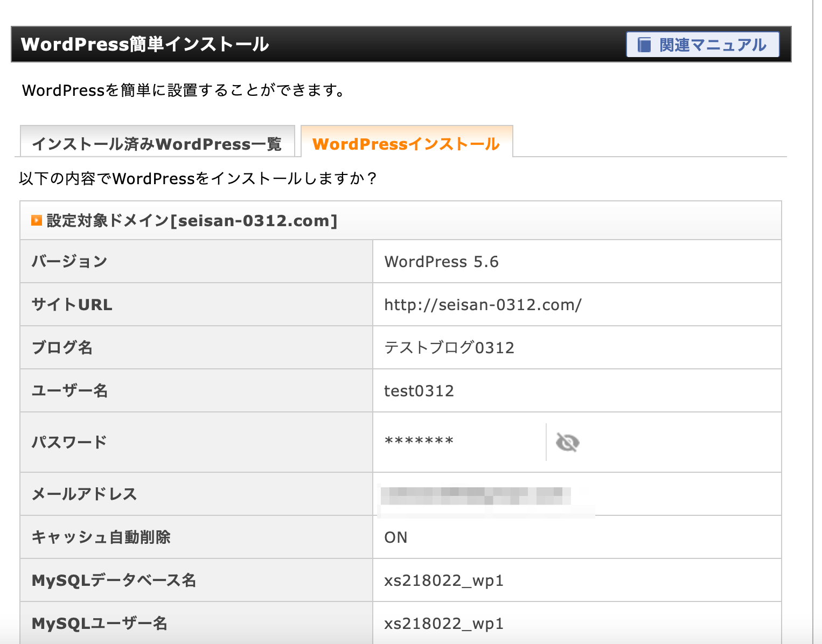Click the ON value for キャッシュ自動削除

tap(396, 537)
